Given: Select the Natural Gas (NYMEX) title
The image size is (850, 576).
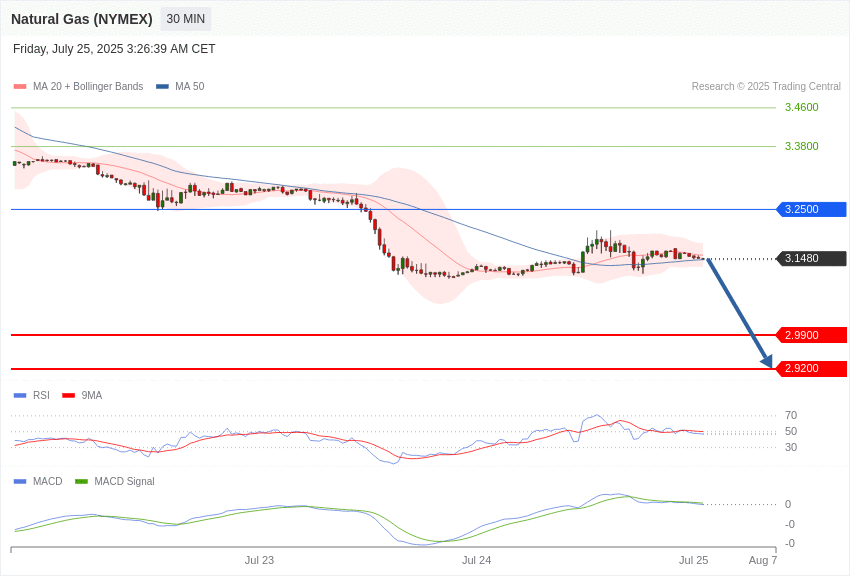Looking at the screenshot, I should pos(82,19).
